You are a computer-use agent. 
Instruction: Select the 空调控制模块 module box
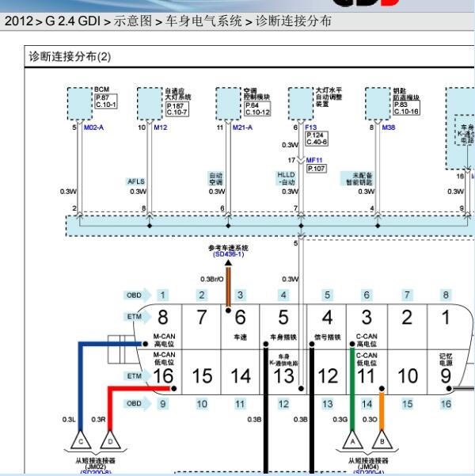click(228, 104)
